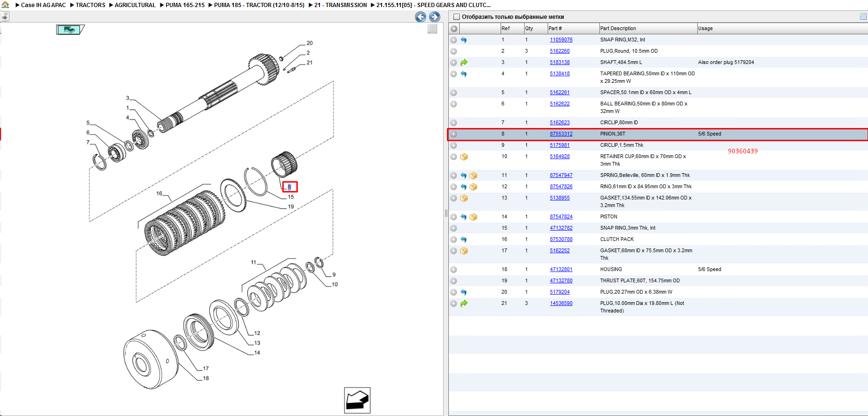Click the yellow box icon for RETAINER CUP
This screenshot has width=868, height=416.
[x=464, y=157]
